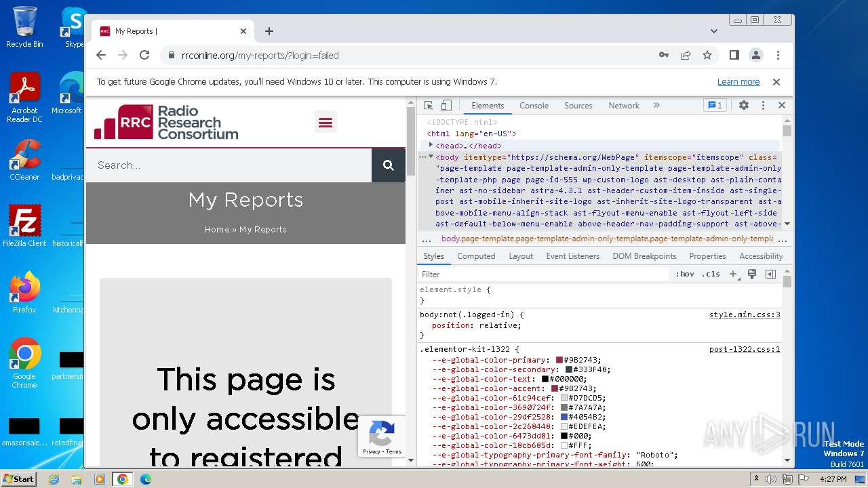
Task: Click the password key icon in address bar
Action: [x=664, y=55]
